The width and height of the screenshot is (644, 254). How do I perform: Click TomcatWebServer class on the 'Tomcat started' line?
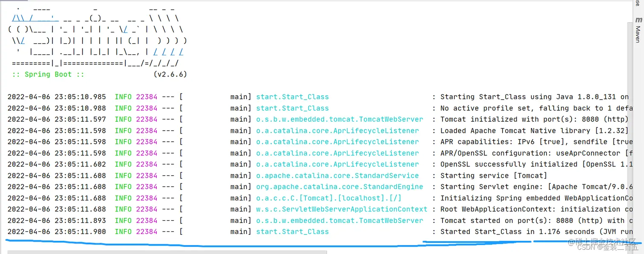tap(339, 221)
